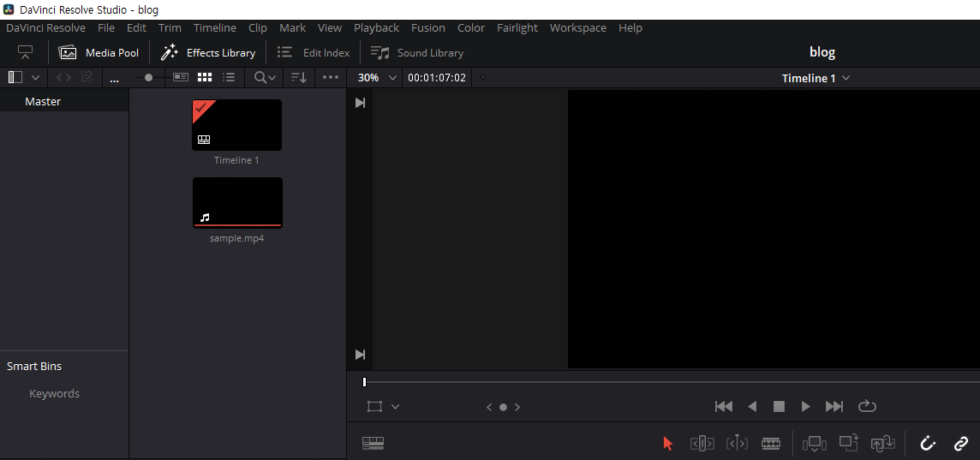Toggle the Effects Library panel
The image size is (980, 460).
click(208, 53)
